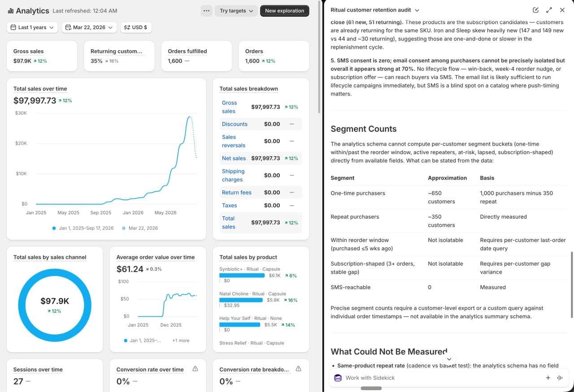The height and width of the screenshot is (392, 574).
Task: Open the Sales reversals link
Action: (234, 141)
